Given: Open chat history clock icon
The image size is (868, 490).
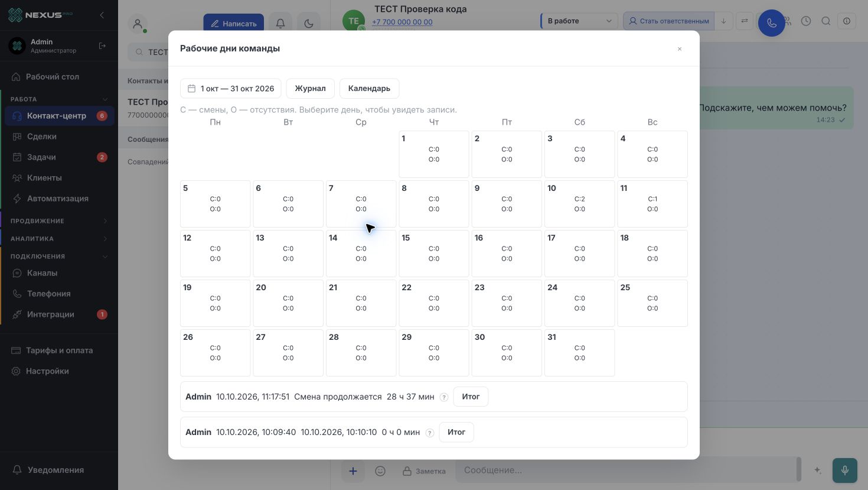Looking at the screenshot, I should 806,21.
